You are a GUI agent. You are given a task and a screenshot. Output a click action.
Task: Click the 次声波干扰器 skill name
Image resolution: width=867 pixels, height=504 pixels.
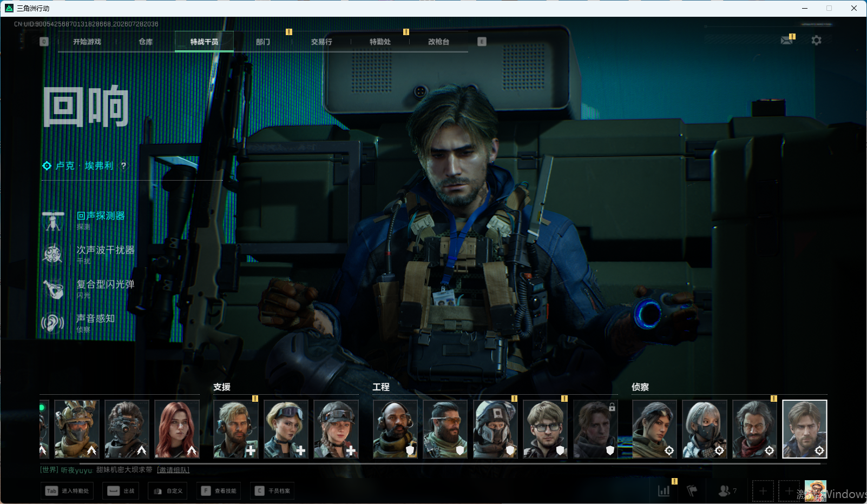pyautogui.click(x=106, y=250)
